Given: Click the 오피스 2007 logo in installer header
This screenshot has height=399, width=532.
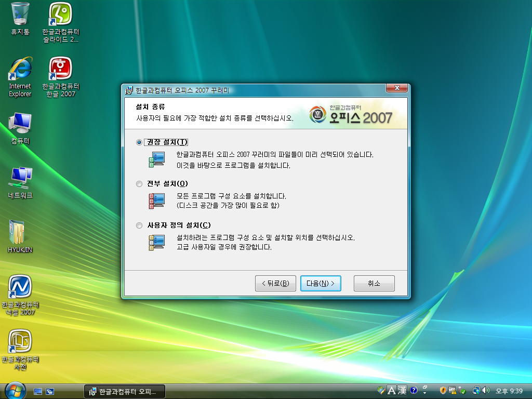Looking at the screenshot, I should [351, 114].
